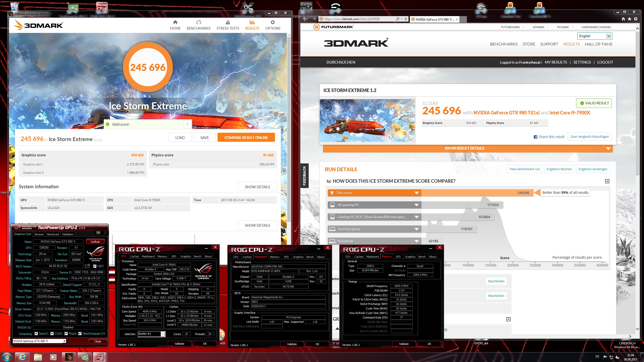Click the volume icon in the system tray
The width and height of the screenshot is (644, 362).
click(x=617, y=357)
